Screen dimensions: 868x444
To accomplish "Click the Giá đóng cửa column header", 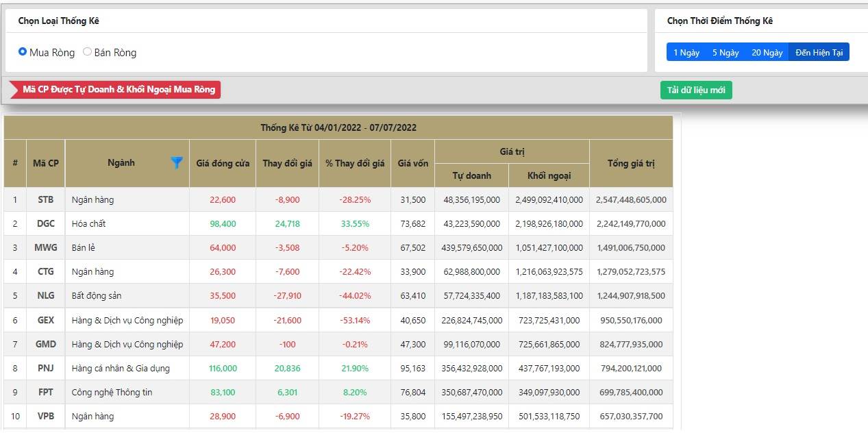I will pos(223,163).
